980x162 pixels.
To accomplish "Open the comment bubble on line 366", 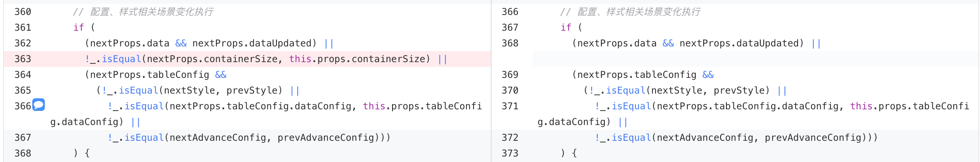I will tap(39, 105).
